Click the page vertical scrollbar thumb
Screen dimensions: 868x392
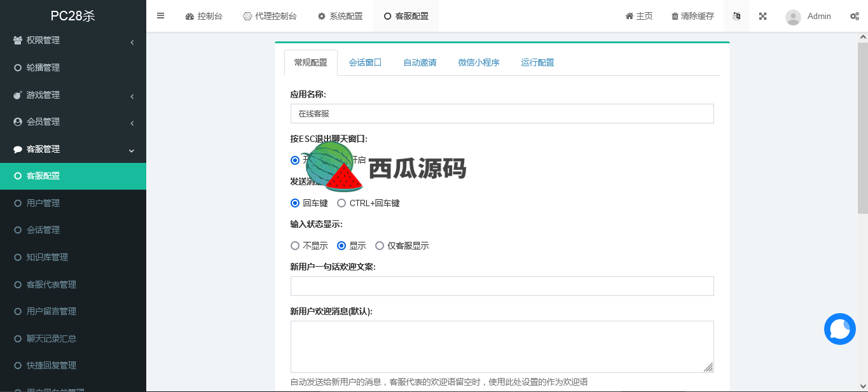point(863,127)
